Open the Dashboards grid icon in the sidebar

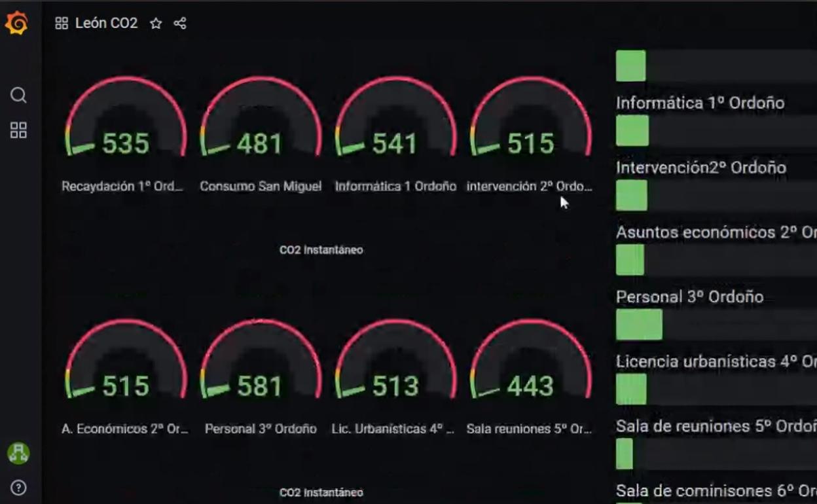[18, 130]
